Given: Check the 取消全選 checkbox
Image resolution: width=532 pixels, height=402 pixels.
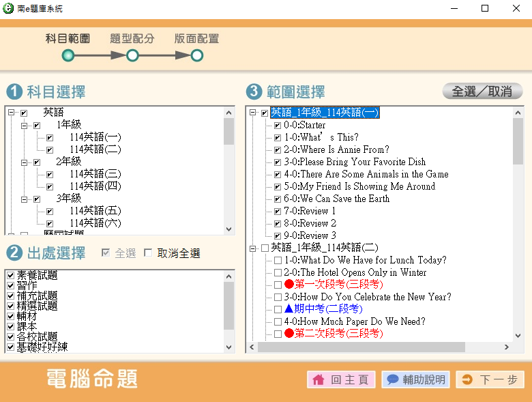Looking at the screenshot, I should pos(148,253).
